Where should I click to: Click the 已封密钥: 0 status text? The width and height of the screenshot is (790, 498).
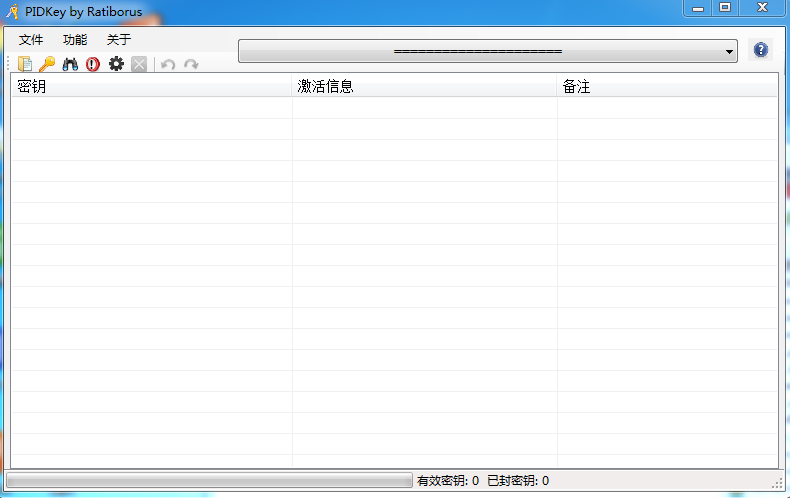518,481
